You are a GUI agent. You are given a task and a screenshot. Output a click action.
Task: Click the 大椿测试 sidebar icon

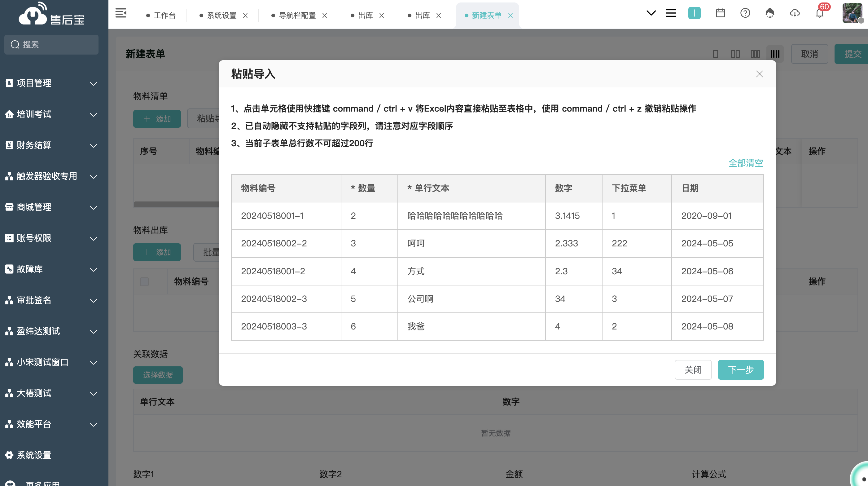(9, 393)
